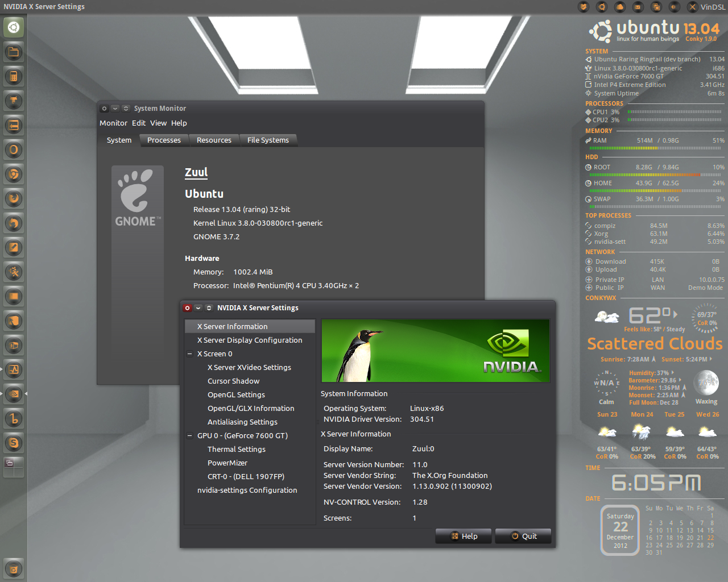Click the NVIDIA settings launcher icon in dock
This screenshot has width=728, height=582.
[x=14, y=394]
